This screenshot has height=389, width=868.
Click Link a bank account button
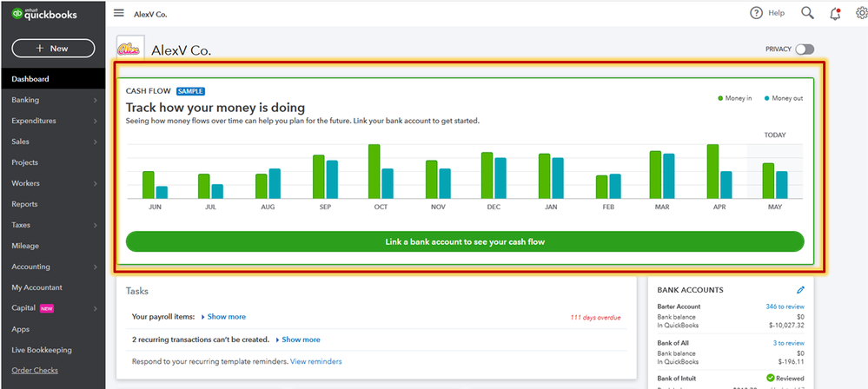tap(465, 241)
